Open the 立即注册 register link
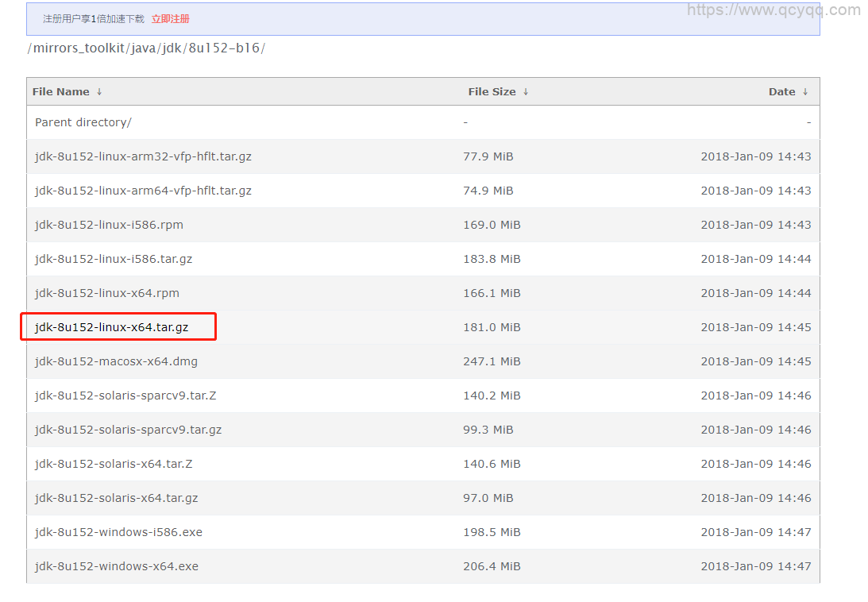The width and height of the screenshot is (868, 602). click(170, 19)
